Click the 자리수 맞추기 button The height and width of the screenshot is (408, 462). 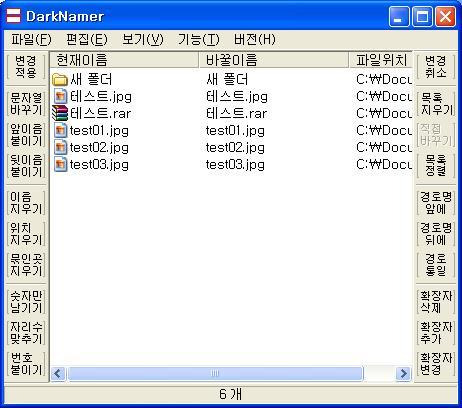[26, 333]
